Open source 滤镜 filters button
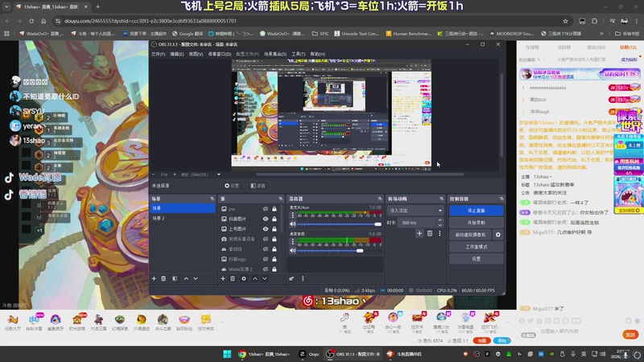The height and width of the screenshot is (362, 644). click(x=258, y=186)
